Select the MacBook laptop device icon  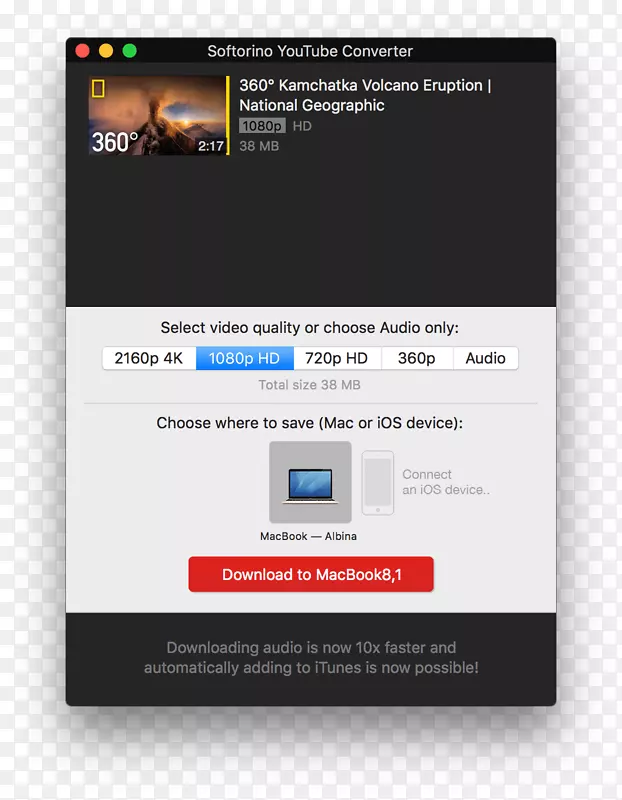310,482
